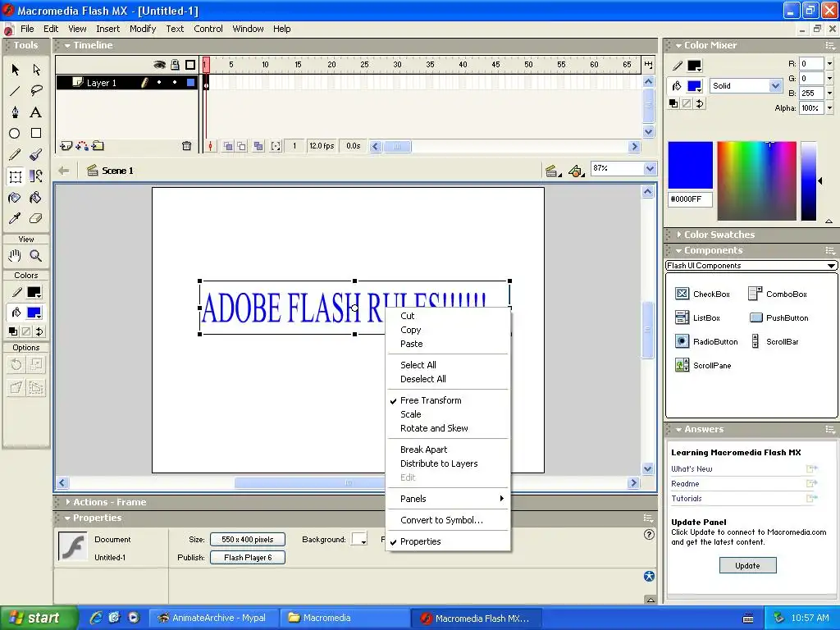Open the Modify menu
This screenshot has width=840, height=630.
(x=143, y=29)
